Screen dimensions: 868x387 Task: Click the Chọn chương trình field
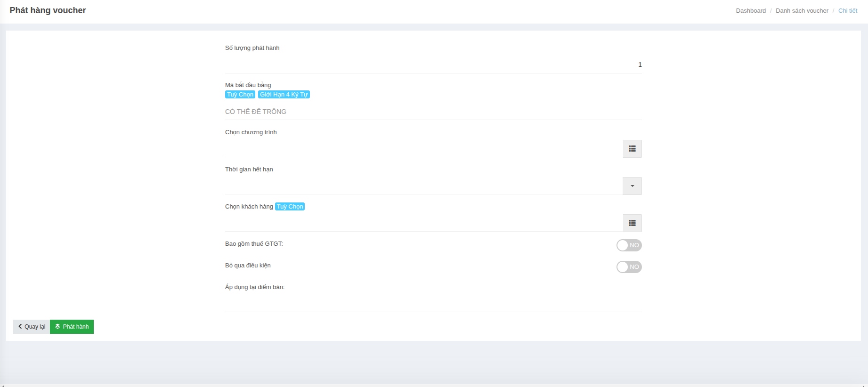(423, 149)
